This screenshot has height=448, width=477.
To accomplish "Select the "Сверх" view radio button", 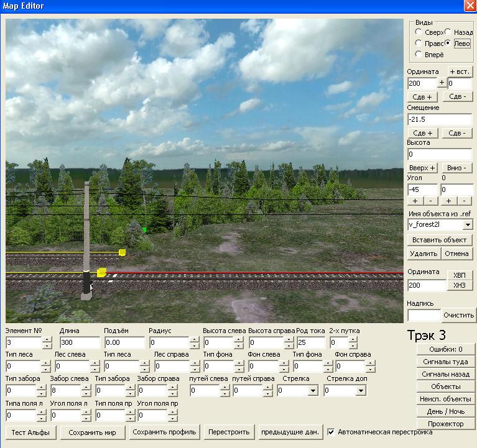I will pos(419,32).
